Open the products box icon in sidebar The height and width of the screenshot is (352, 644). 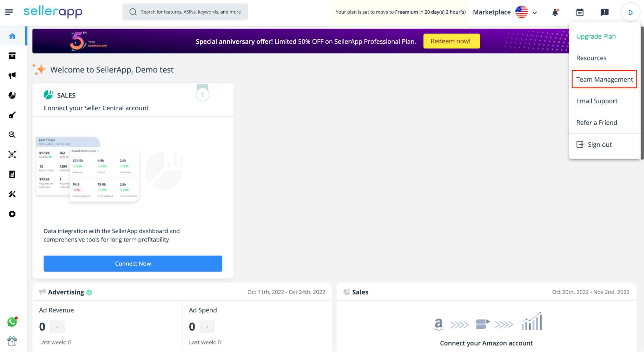[12, 56]
